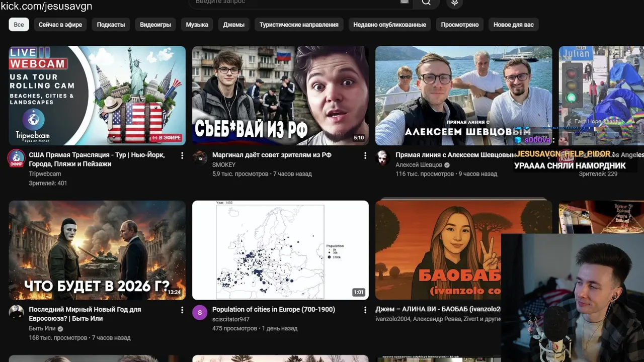Viewport: 644px width, 362px height.
Task: Click the SMOKEY channel avatar
Action: [200, 158]
